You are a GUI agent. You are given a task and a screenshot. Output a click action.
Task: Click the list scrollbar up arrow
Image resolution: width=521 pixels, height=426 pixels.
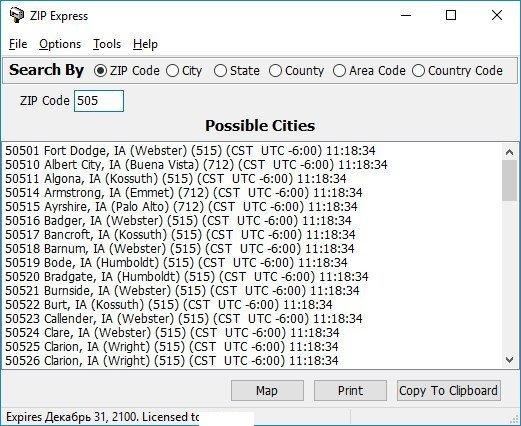[509, 152]
